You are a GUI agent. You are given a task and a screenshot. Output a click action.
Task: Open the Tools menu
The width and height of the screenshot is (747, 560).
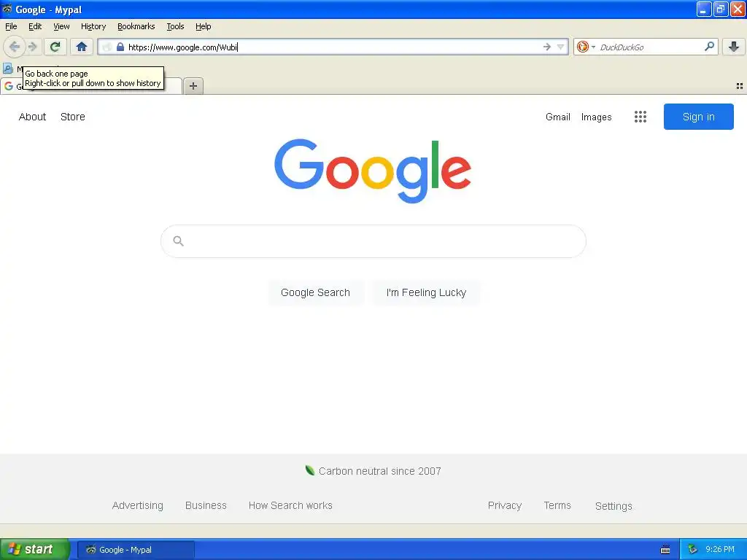(x=175, y=27)
